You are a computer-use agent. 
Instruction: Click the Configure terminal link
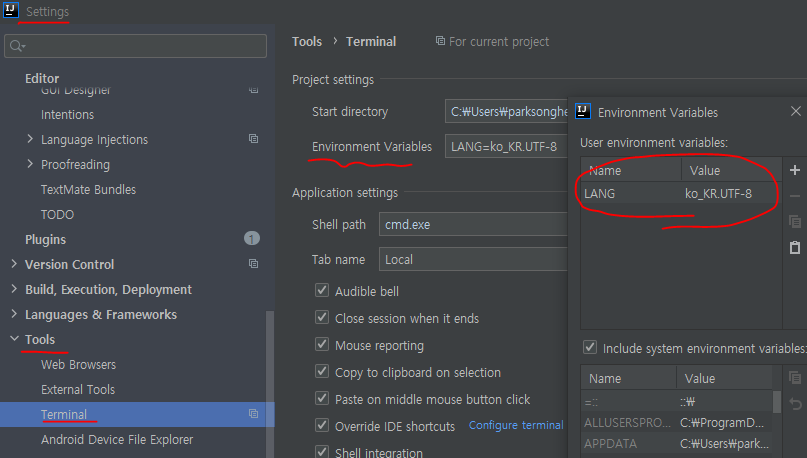coord(516,425)
